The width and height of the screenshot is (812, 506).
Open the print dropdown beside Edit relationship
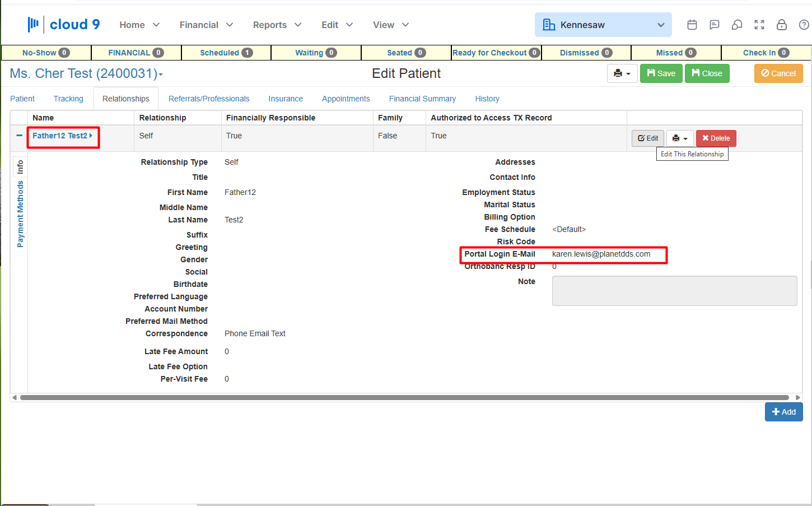click(680, 138)
